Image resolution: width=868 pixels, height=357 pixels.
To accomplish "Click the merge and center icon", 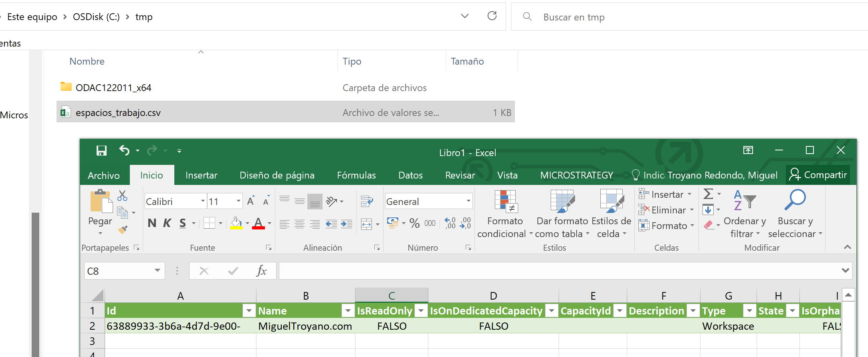I will coord(367,224).
